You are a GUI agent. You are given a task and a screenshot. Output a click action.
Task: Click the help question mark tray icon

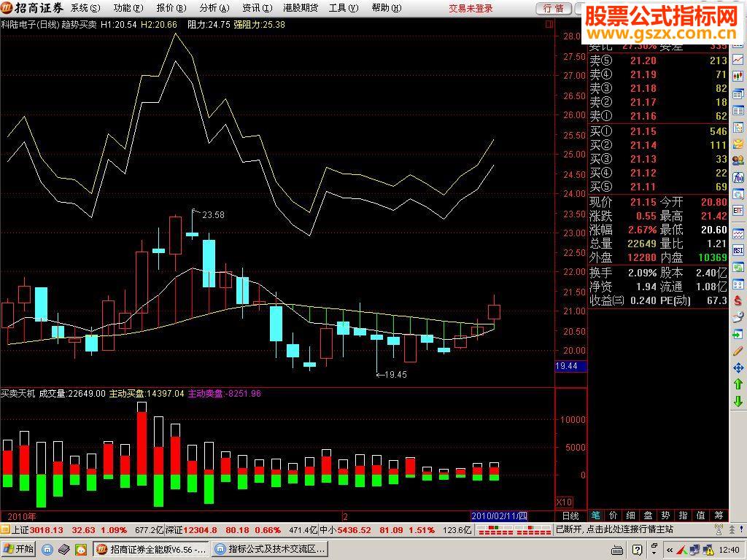637,550
